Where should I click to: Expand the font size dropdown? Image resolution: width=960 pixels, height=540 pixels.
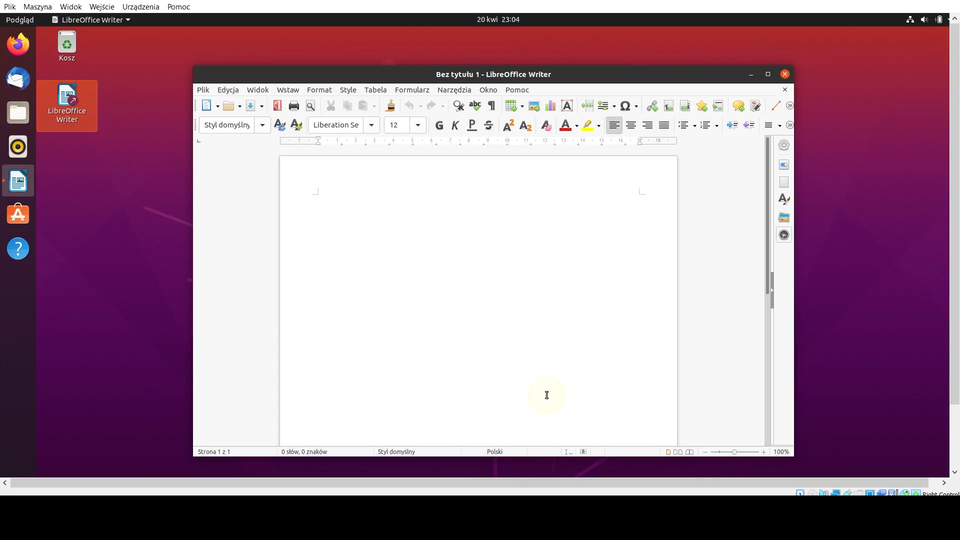418,125
